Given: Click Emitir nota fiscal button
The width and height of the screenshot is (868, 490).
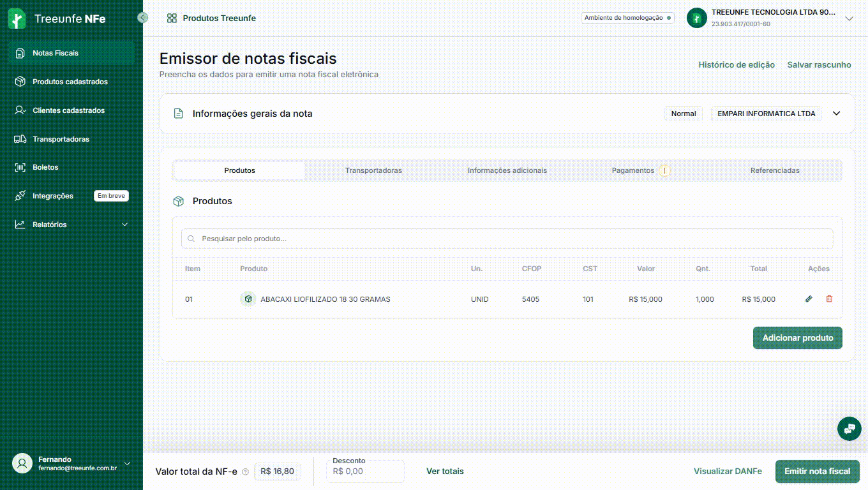Looking at the screenshot, I should click(817, 471).
